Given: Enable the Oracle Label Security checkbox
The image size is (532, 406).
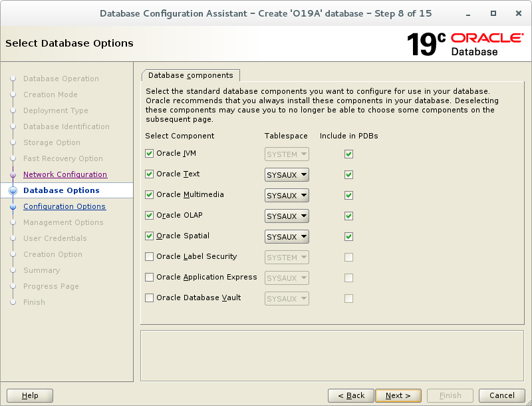Looking at the screenshot, I should (x=149, y=257).
